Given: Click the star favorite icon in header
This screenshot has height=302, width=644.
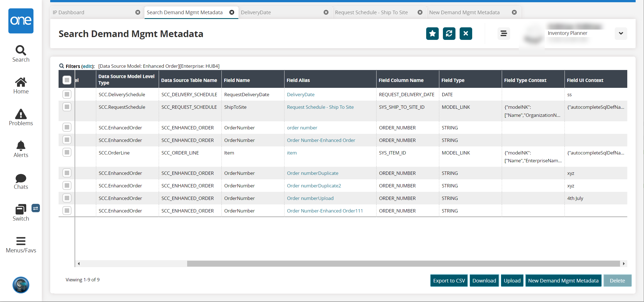Looking at the screenshot, I should (x=432, y=34).
